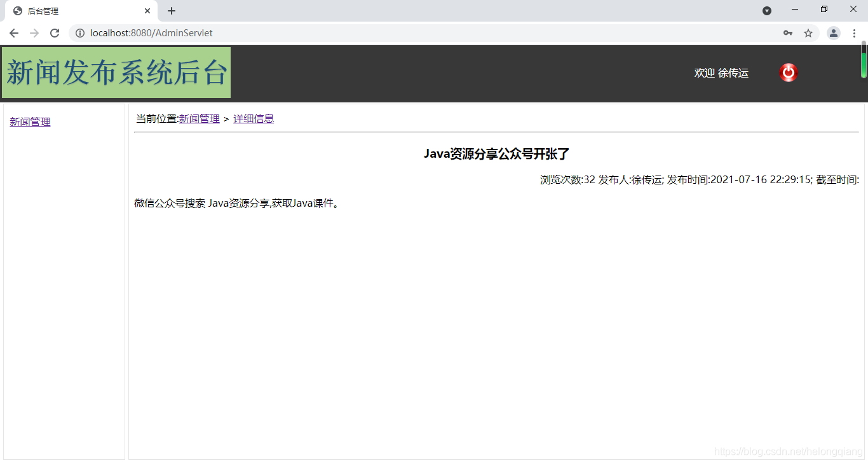The image size is (868, 463).
Task: Click the news title Java资源分享公众号开张了
Action: pos(496,154)
